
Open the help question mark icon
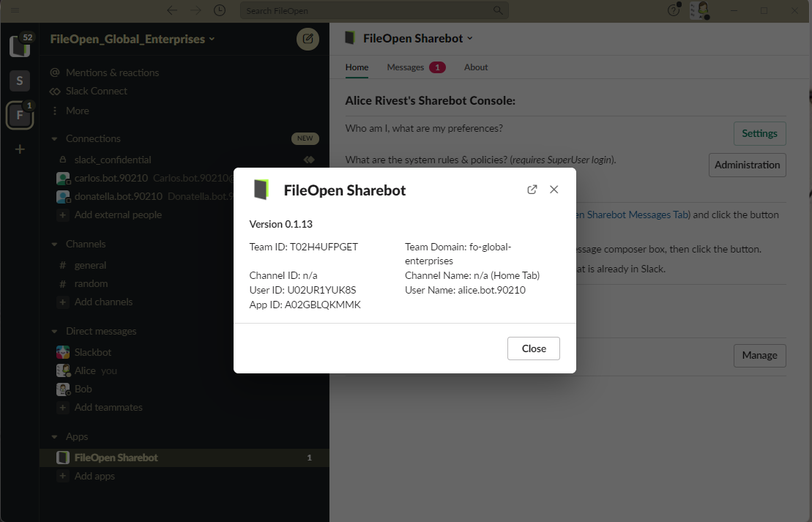673,10
